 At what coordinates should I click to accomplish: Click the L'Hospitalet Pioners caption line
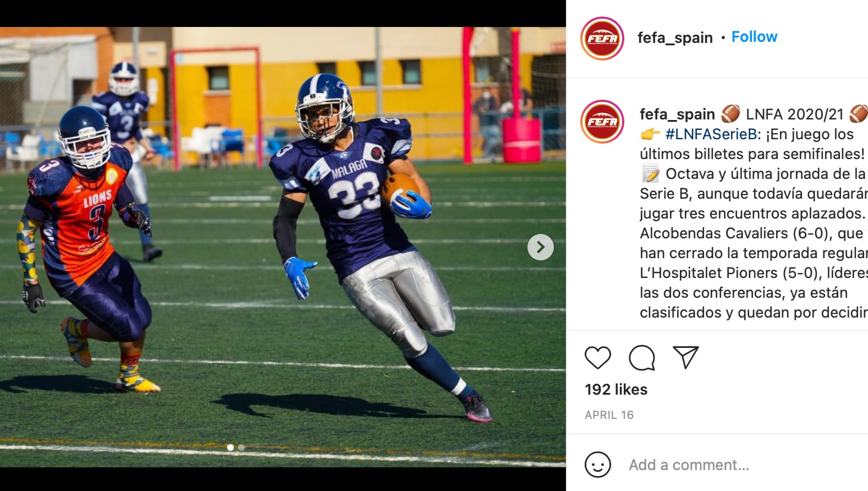[x=754, y=273]
